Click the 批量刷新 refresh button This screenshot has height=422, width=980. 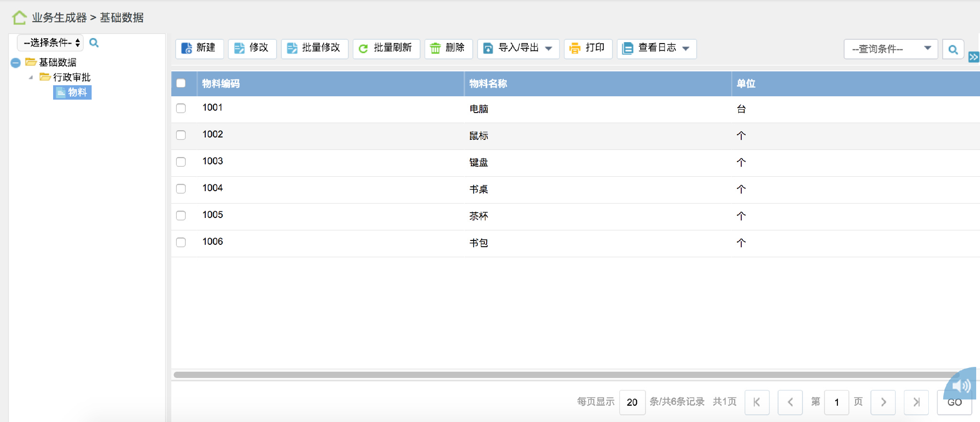[x=386, y=48]
